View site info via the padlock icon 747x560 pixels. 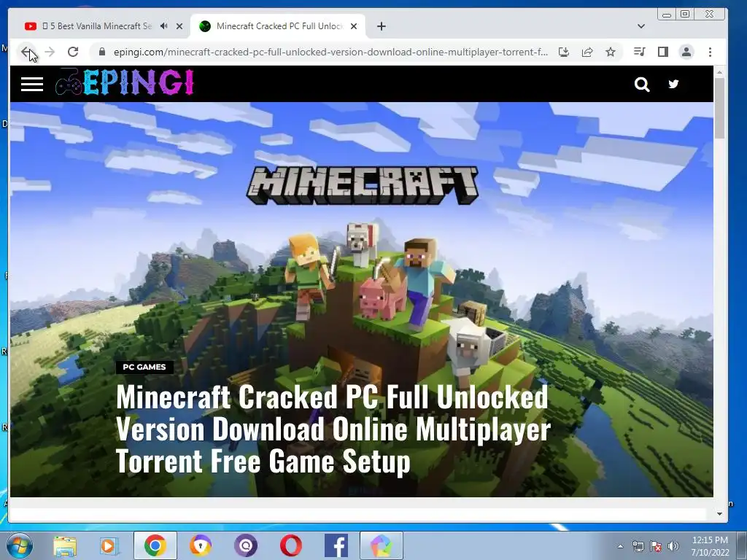[102, 52]
